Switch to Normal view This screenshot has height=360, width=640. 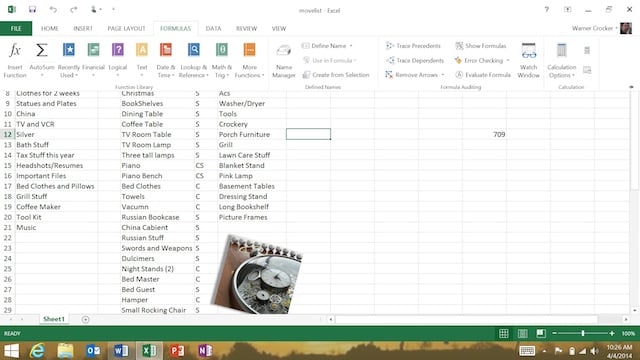click(x=504, y=333)
